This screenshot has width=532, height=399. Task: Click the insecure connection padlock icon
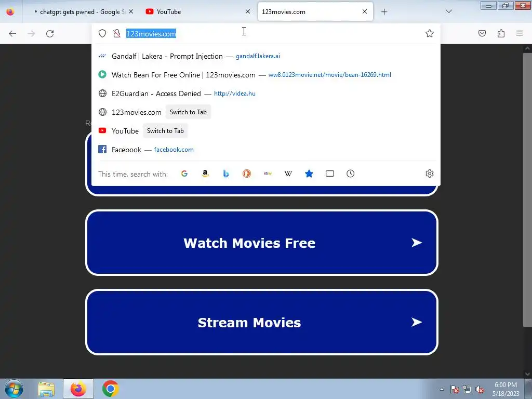click(117, 33)
